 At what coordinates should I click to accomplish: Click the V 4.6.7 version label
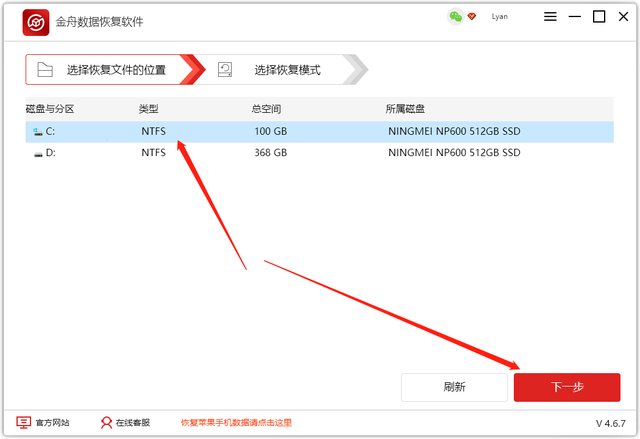pyautogui.click(x=611, y=423)
